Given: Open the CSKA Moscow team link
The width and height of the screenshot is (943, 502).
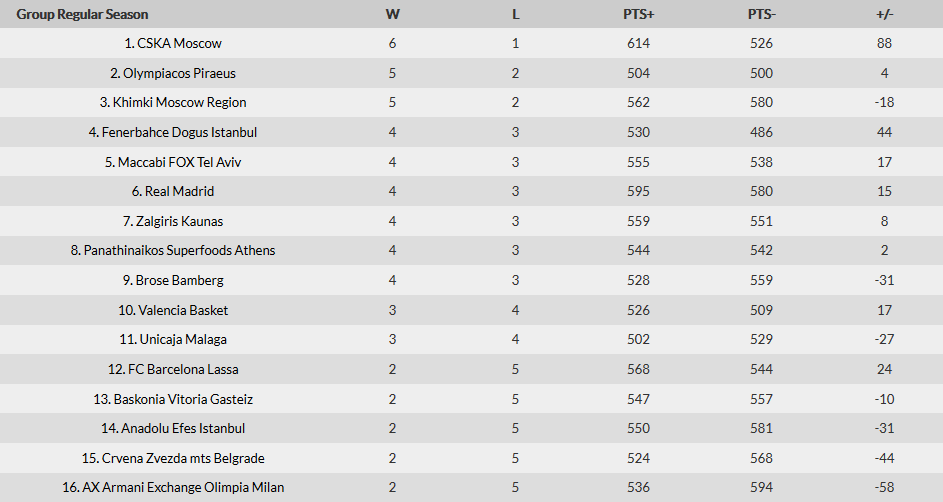Looking at the screenshot, I should [x=179, y=43].
